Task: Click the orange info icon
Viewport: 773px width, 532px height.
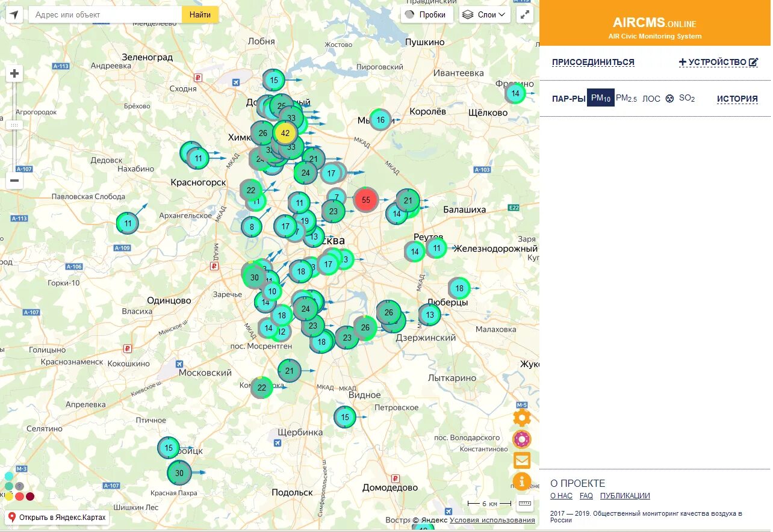Action: pyautogui.click(x=522, y=481)
